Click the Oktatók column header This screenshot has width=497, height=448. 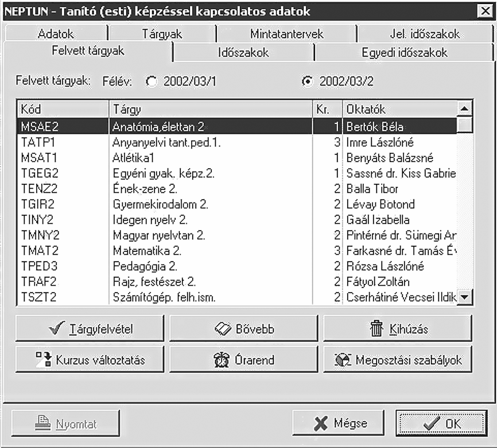(400, 109)
